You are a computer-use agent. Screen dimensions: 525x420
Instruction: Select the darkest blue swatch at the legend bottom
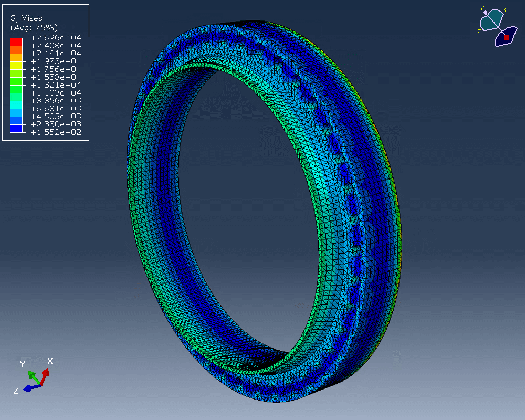click(x=16, y=129)
